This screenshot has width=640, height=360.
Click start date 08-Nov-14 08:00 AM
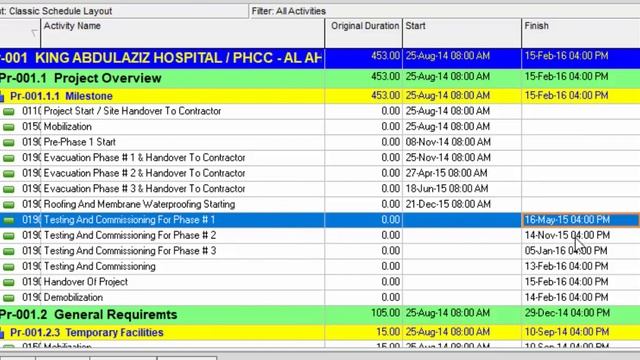click(448, 142)
